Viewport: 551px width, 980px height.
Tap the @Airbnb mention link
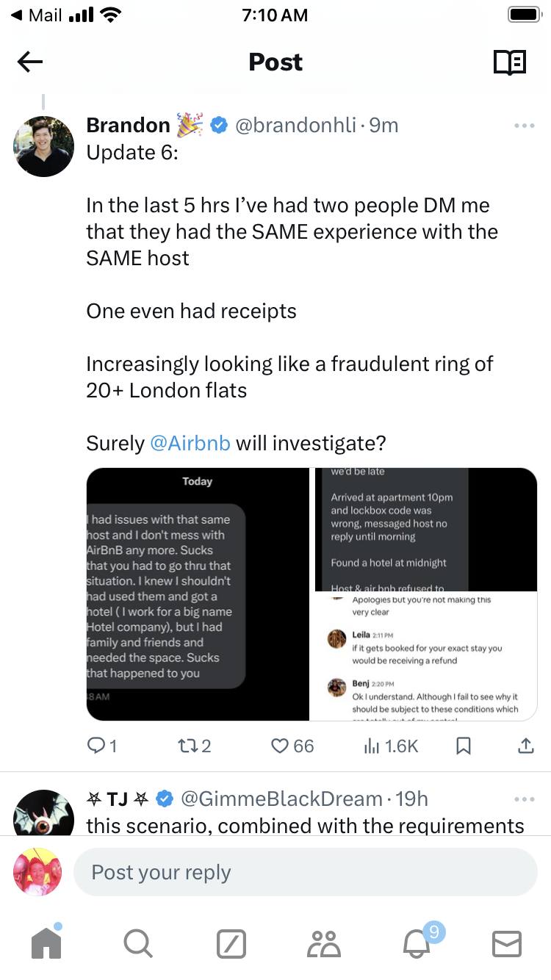tap(190, 443)
